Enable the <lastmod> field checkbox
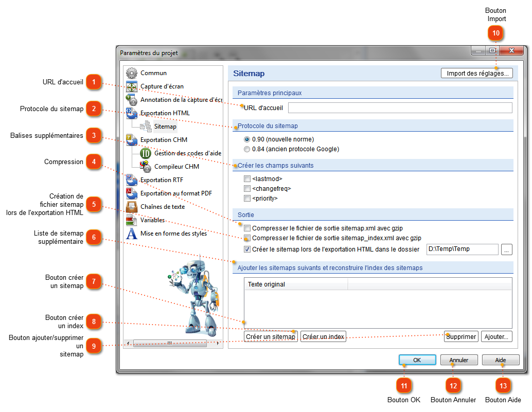Image resolution: width=532 pixels, height=412 pixels. pos(247,178)
